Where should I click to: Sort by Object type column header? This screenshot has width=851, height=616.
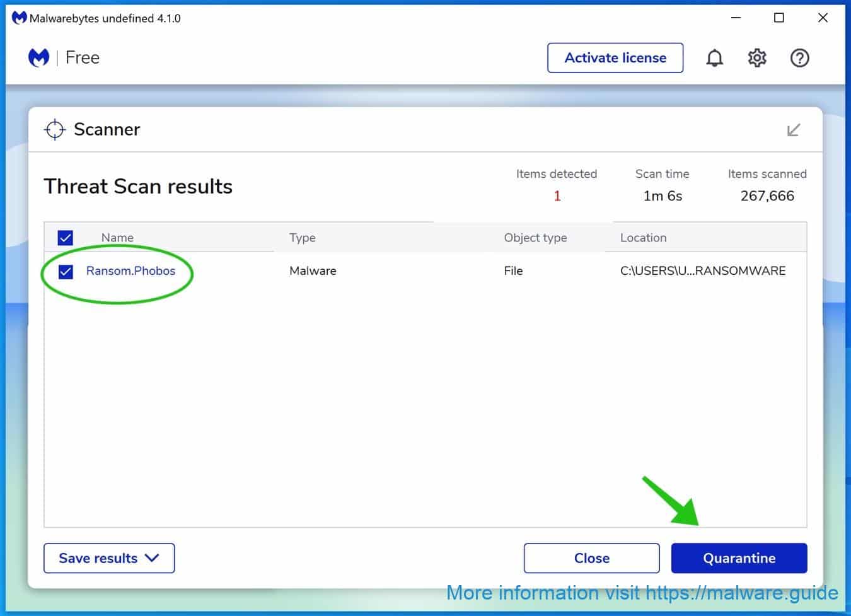pyautogui.click(x=535, y=238)
